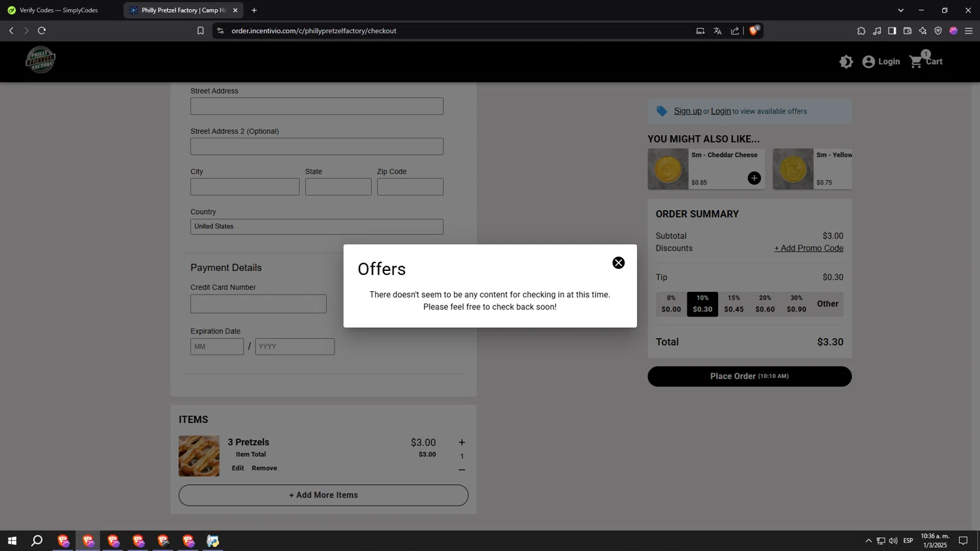
Task: Open the Sm - Cheddar Cheese thumbnail
Action: 668,169
